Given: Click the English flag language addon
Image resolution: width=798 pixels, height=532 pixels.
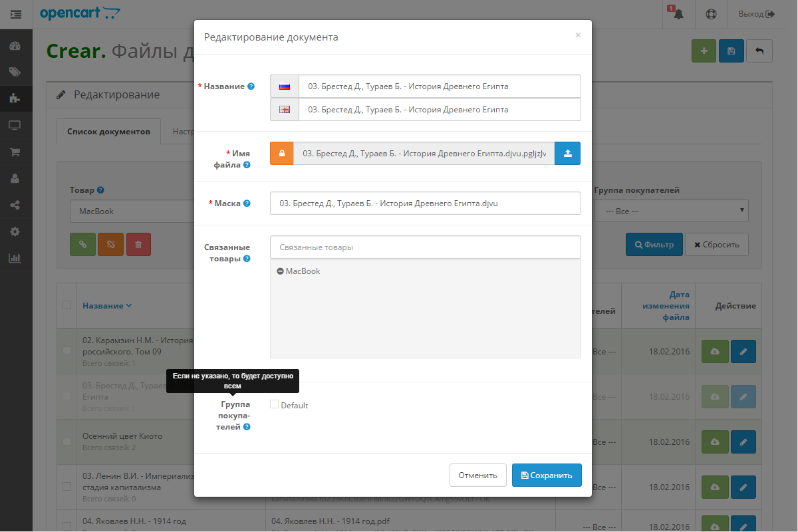Looking at the screenshot, I should [x=285, y=110].
